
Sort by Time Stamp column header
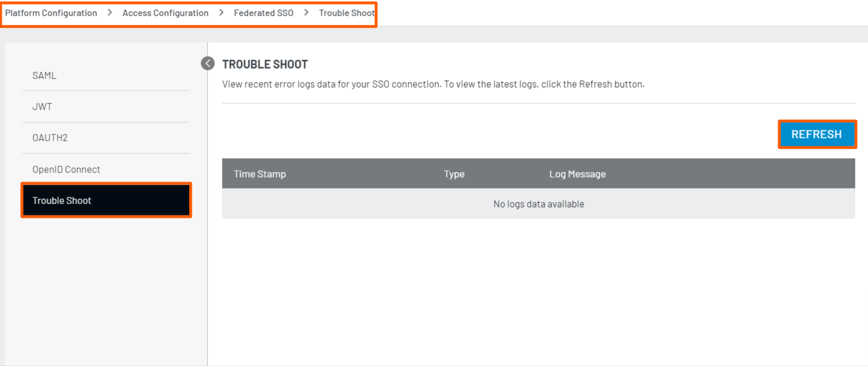[x=260, y=174]
